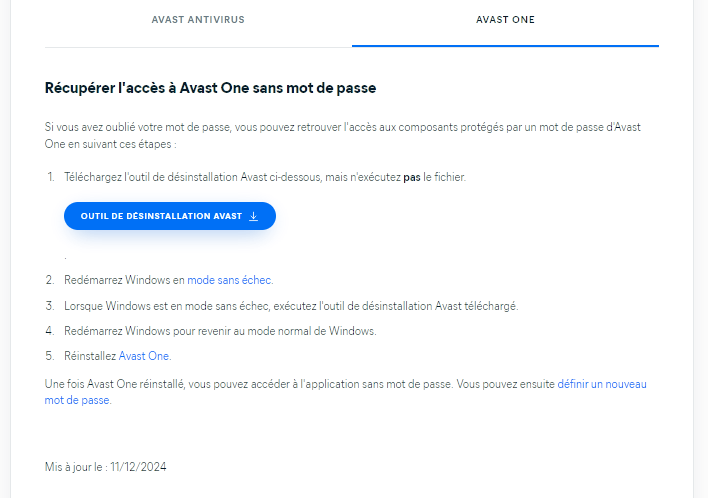708x504 pixels.
Task: Switch to the AVAST ANTIVIRUS tab
Action: tap(198, 20)
